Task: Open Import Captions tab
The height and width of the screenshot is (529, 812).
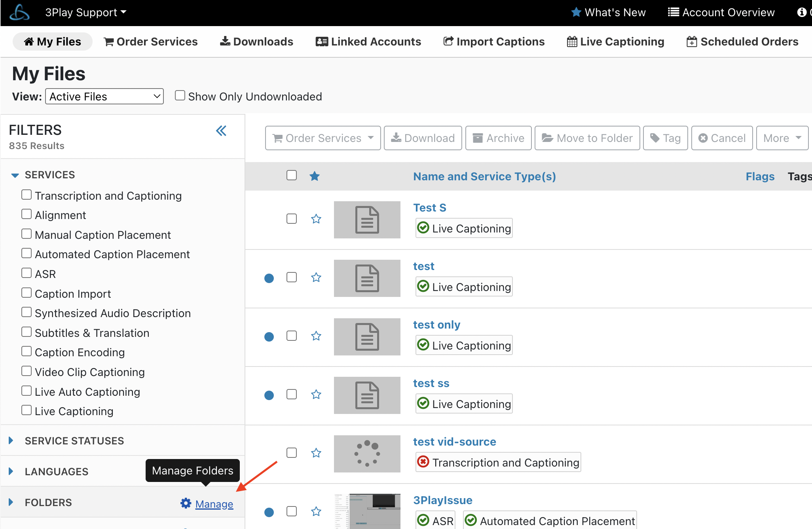Action: (494, 42)
